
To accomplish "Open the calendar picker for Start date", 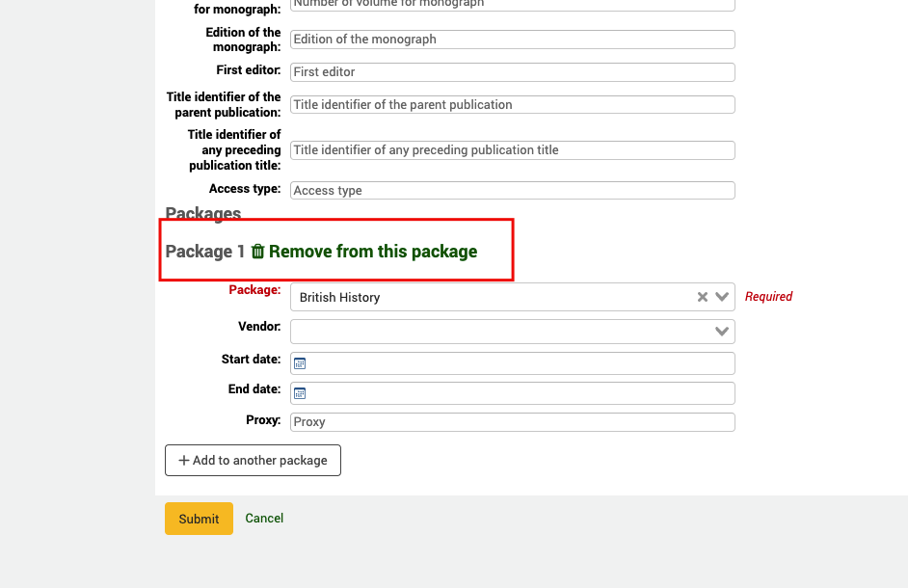I will (x=299, y=362).
